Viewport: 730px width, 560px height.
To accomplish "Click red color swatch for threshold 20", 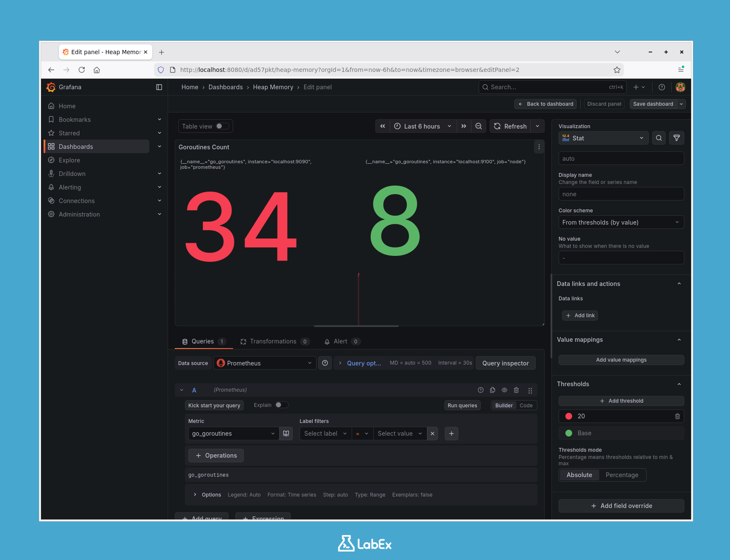I will coord(569,416).
